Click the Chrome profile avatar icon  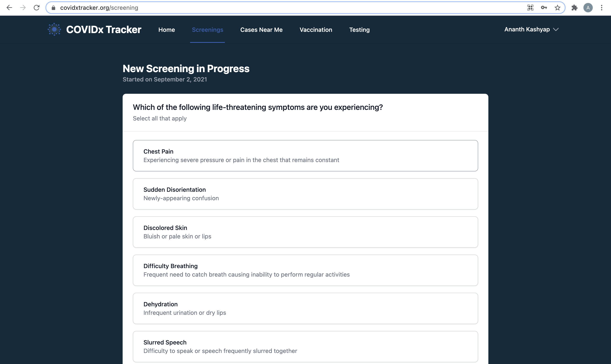pyautogui.click(x=588, y=8)
